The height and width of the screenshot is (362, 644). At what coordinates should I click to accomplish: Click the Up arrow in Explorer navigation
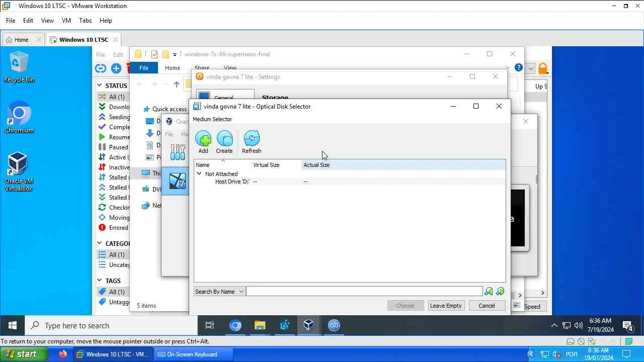point(176,84)
